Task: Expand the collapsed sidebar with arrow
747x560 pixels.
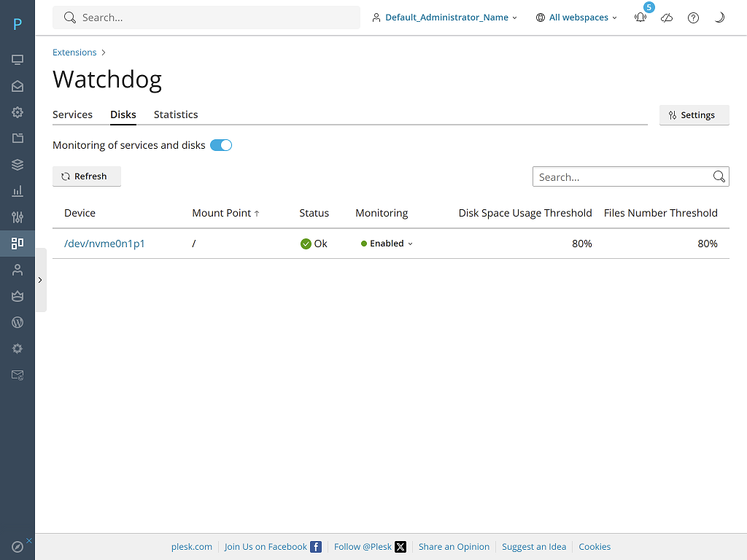Action: click(x=40, y=280)
